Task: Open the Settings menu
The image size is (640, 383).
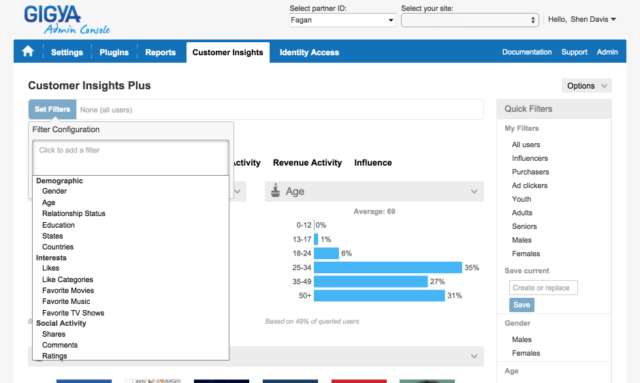Action: [67, 52]
